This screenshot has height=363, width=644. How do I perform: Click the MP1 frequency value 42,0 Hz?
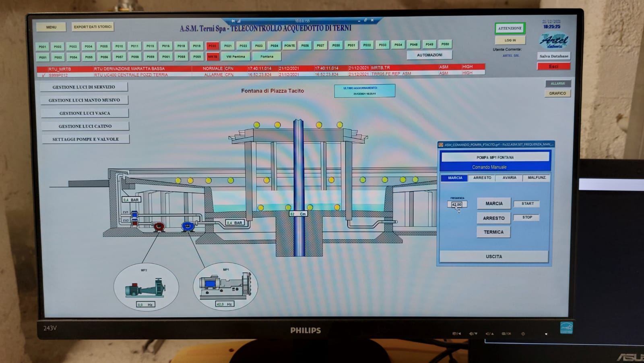click(x=225, y=304)
